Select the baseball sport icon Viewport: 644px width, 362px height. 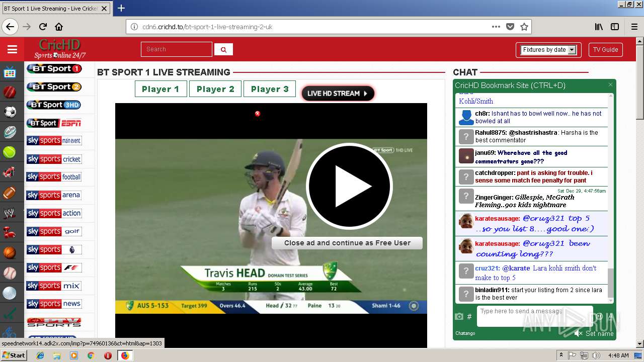point(10,273)
